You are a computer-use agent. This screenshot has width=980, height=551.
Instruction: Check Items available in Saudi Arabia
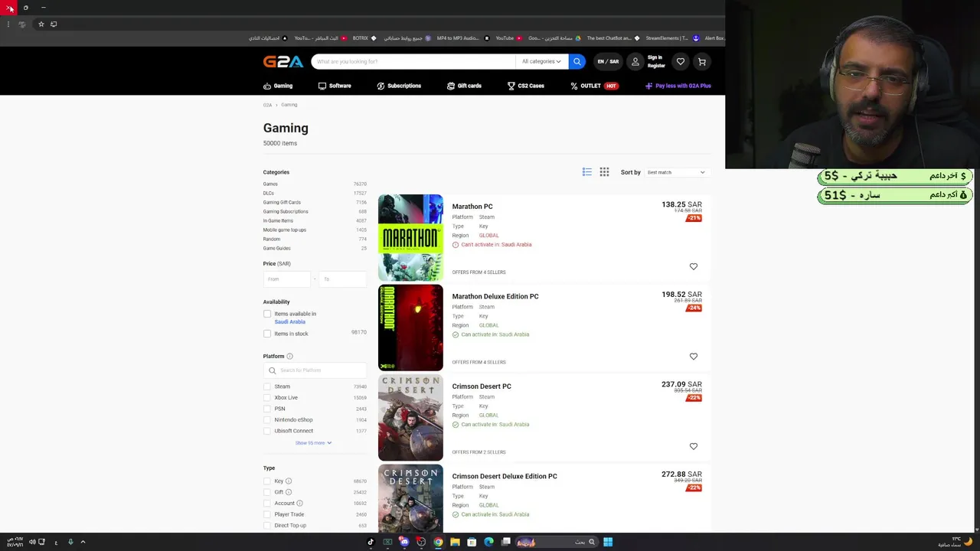click(267, 314)
